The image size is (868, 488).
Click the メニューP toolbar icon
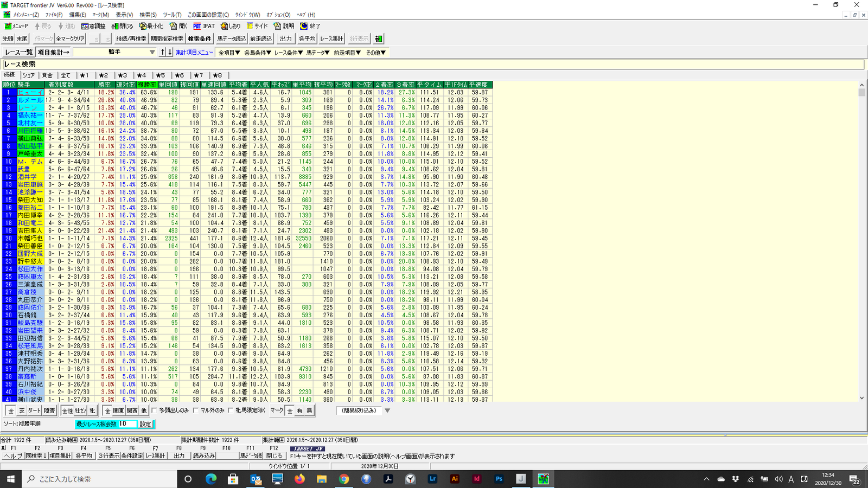coord(16,26)
